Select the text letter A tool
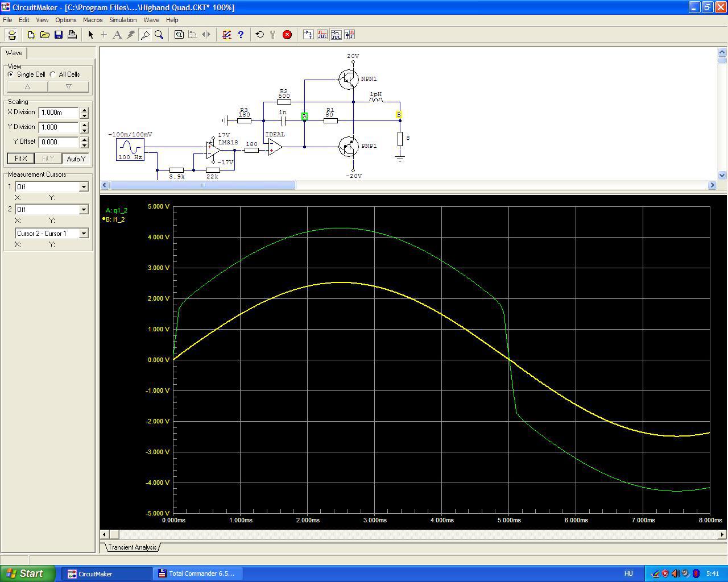This screenshot has height=582, width=728. (117, 35)
